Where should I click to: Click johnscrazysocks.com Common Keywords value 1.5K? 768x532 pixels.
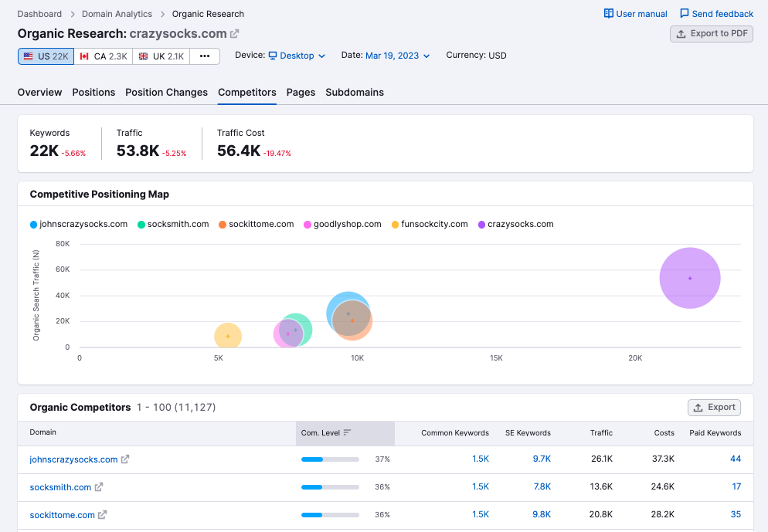tap(481, 459)
